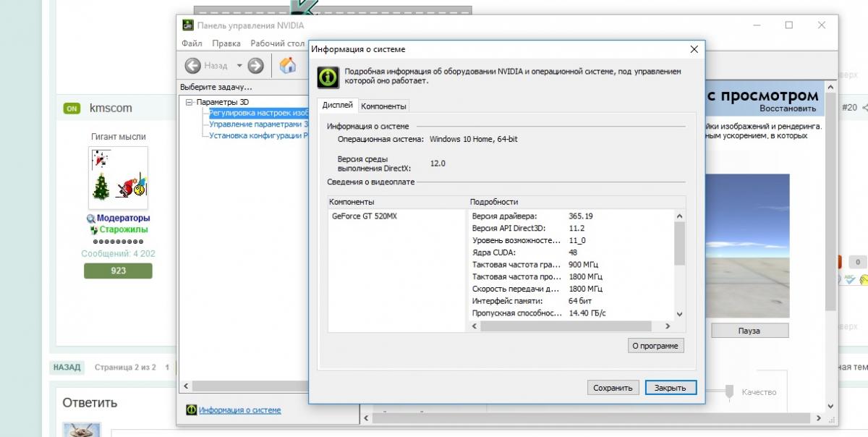Collapse the Параметры 3D tree node

point(190,102)
